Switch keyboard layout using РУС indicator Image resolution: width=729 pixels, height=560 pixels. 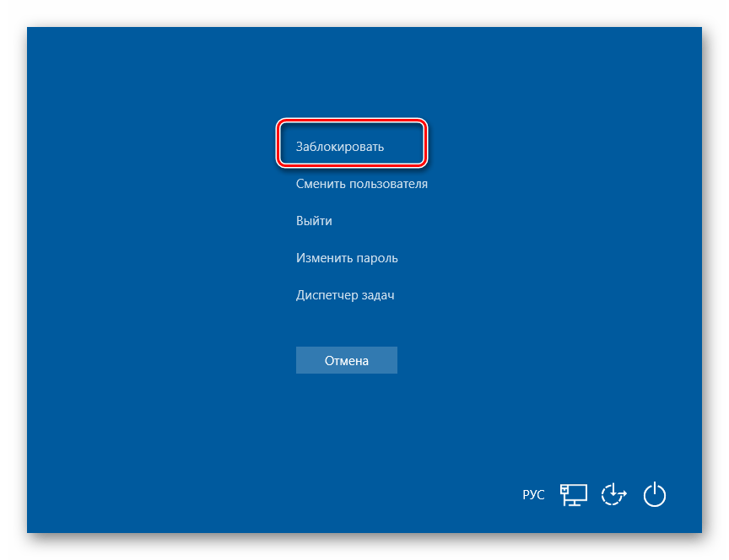click(533, 495)
